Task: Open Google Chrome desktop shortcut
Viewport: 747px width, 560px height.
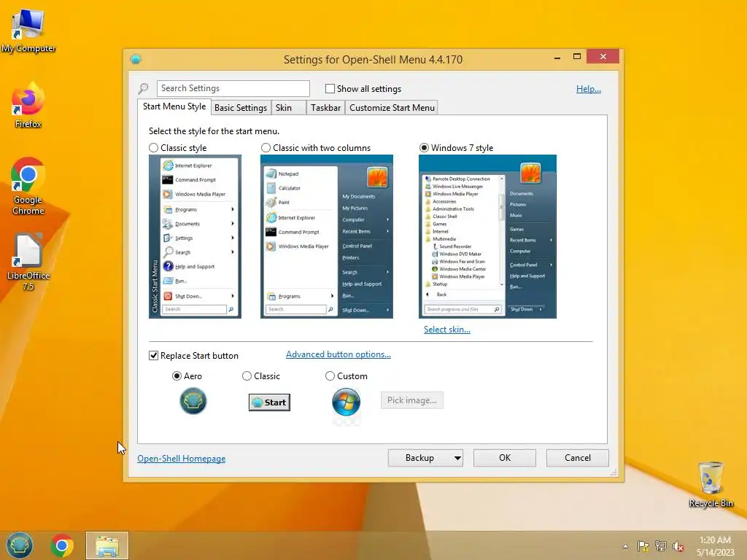Action: pyautogui.click(x=28, y=186)
